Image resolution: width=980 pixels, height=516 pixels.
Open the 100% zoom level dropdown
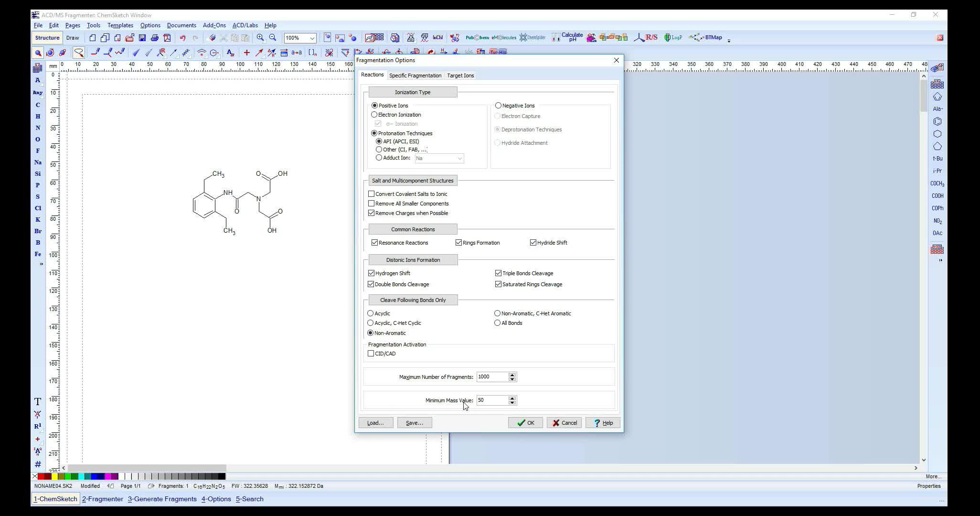tap(312, 38)
